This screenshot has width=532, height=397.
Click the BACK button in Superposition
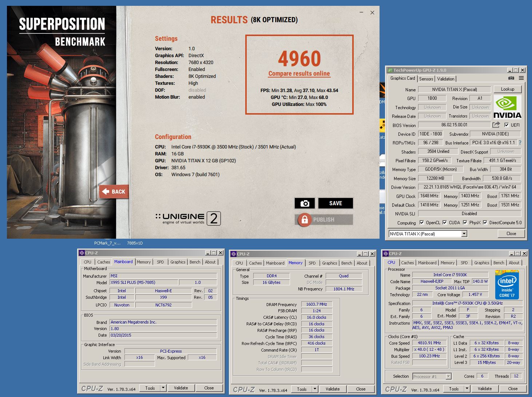click(x=114, y=192)
